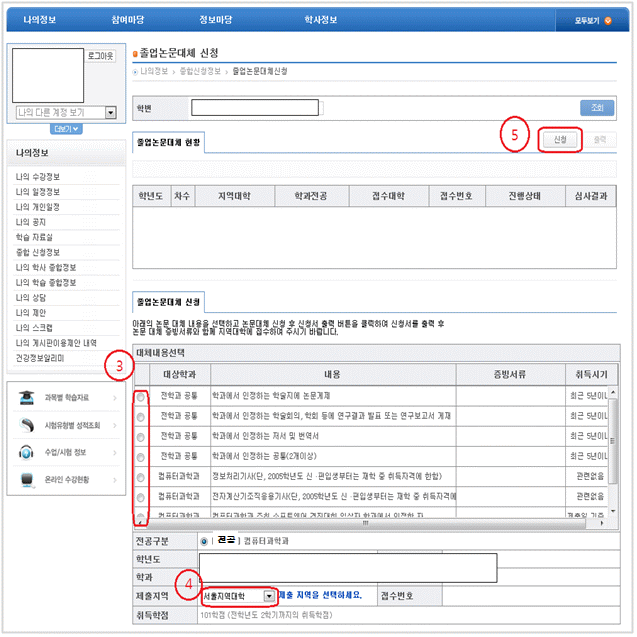Open the 서울지역대학 submission region dropdown
Viewport: 637px width, 637px height.
pyautogui.click(x=269, y=596)
